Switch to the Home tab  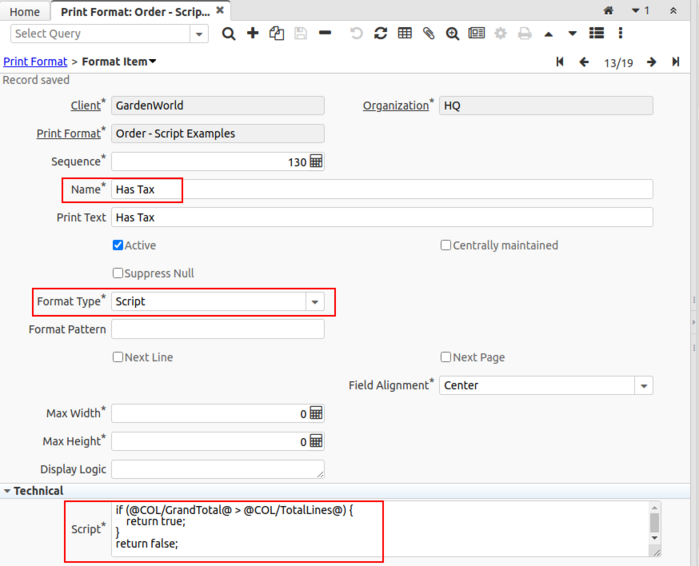click(25, 12)
